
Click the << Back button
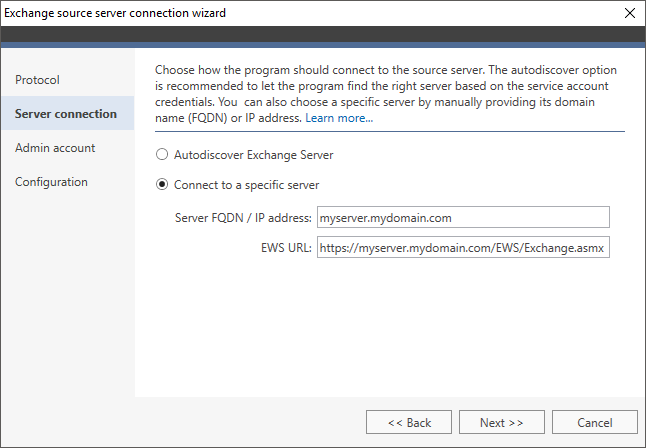tap(409, 422)
